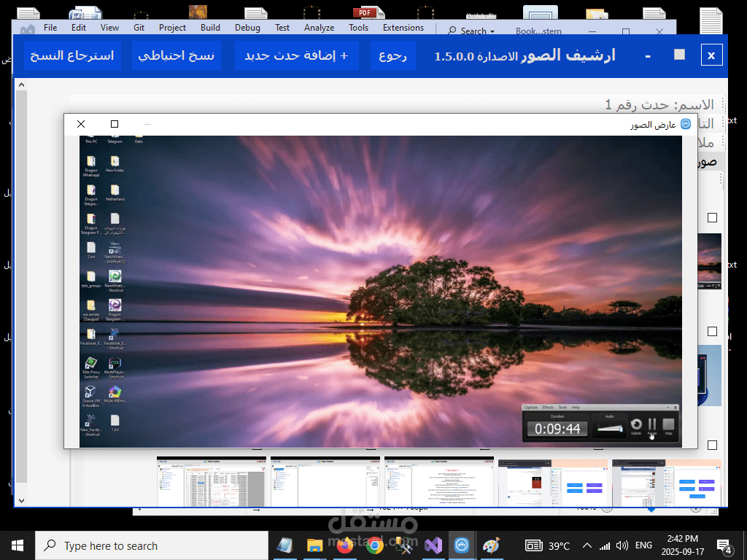The height and width of the screenshot is (560, 747).
Task: Click the Netherland folder icon in the photo
Action: point(115,192)
